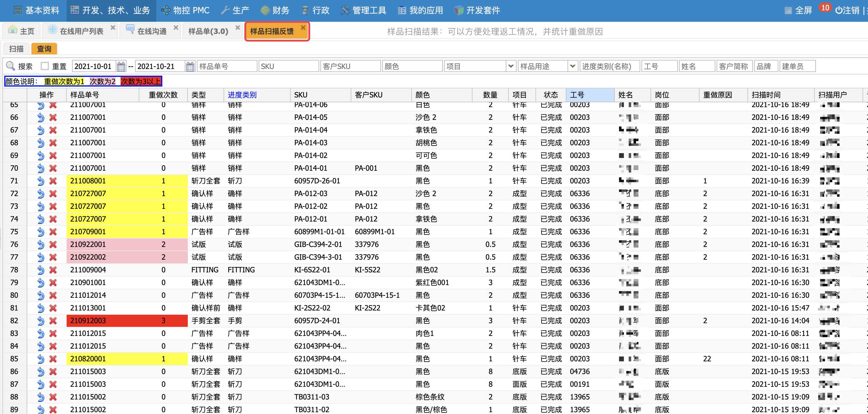Select the 查询 sub-tab
Screen dimensions: 868x414
44,49
